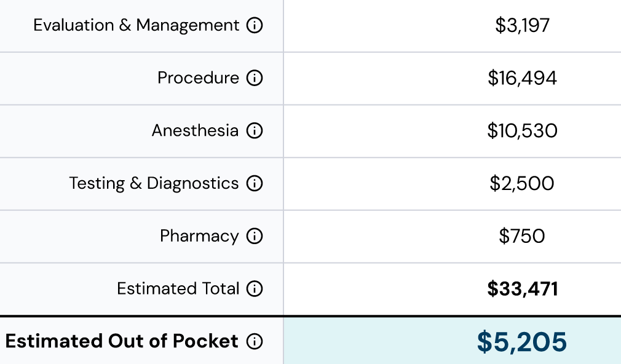621x364 pixels.
Task: Click Testing & Diagnostics info icon
Action: point(255,183)
